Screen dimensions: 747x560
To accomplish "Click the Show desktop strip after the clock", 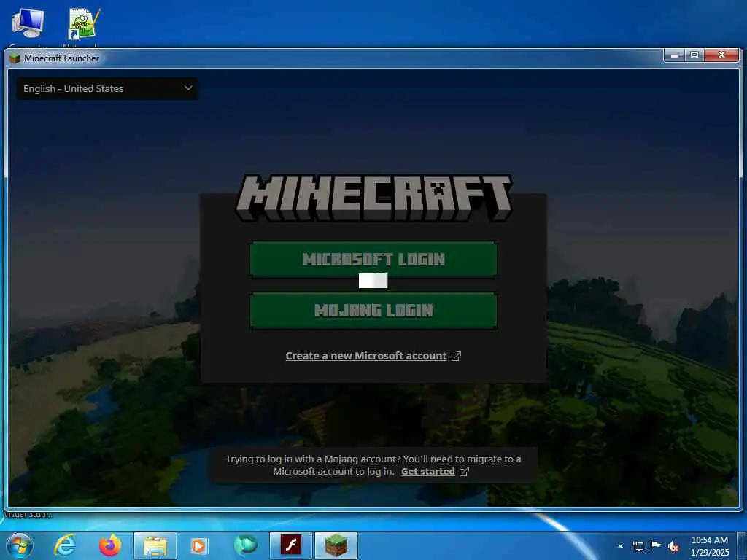I will tap(742, 546).
